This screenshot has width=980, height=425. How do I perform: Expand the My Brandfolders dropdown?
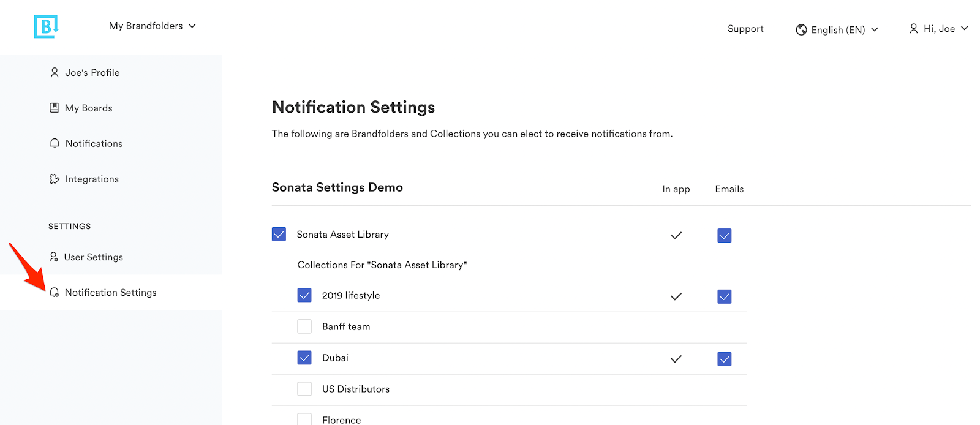(x=152, y=26)
